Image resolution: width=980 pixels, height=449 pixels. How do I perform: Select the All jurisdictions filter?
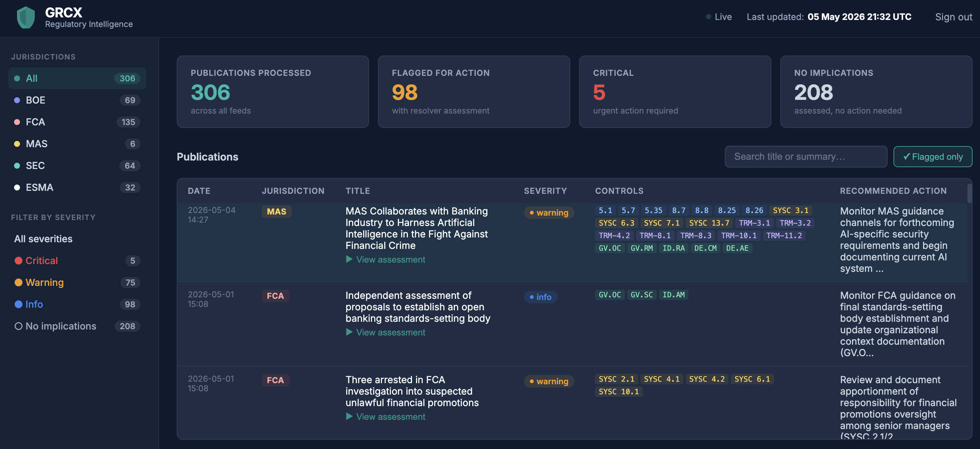(77, 78)
